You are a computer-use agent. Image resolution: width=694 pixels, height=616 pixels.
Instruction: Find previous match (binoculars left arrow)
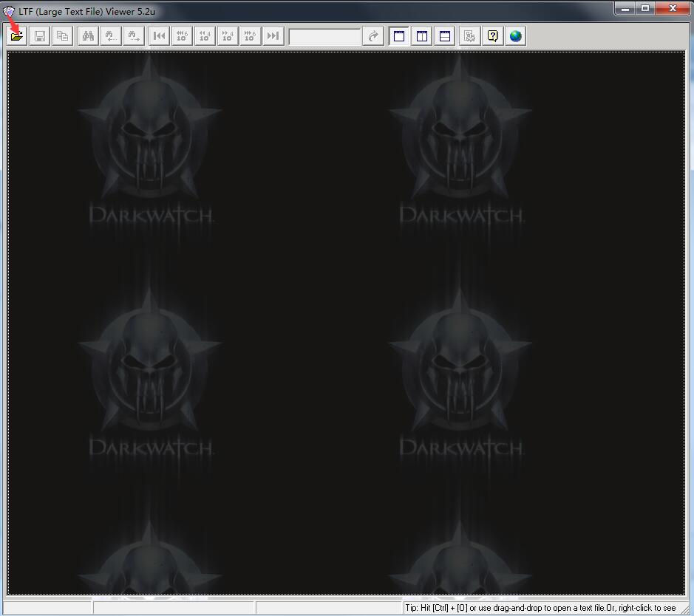point(111,35)
